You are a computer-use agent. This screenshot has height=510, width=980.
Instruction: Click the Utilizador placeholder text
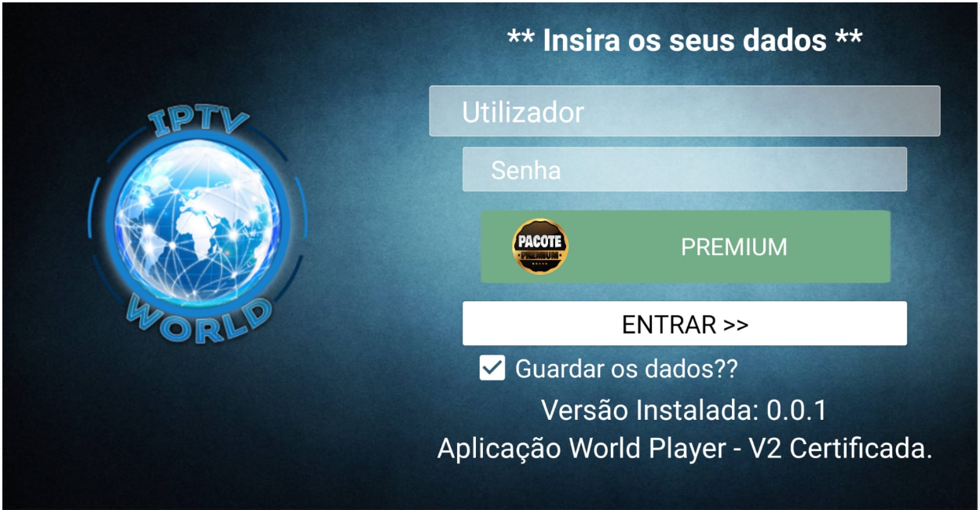pyautogui.click(x=523, y=112)
